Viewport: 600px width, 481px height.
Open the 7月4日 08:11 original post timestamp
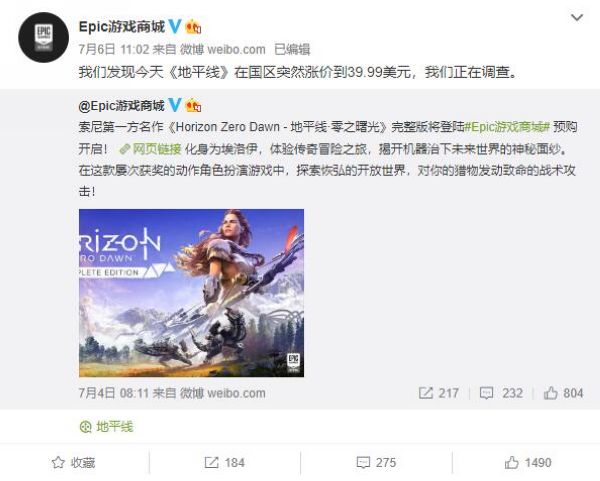pyautogui.click(x=114, y=393)
